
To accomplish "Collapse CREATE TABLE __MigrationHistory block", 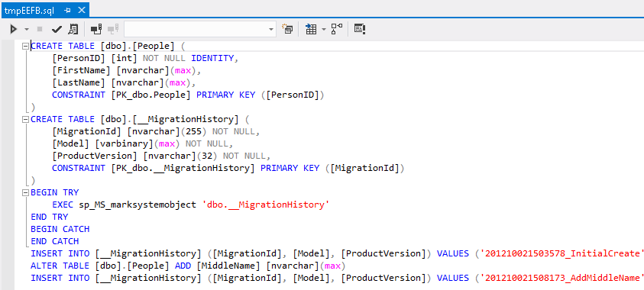I will 26,119.
